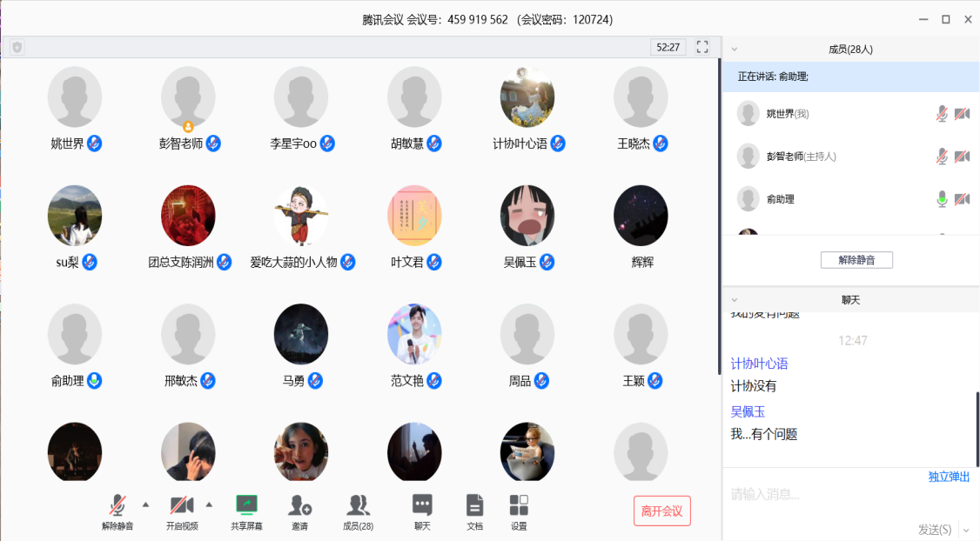Open 成员(28) members list in toolbar

(358, 505)
